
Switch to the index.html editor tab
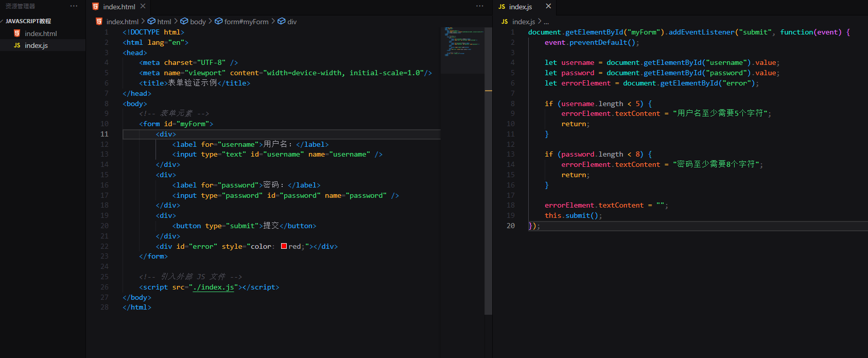[x=118, y=7]
